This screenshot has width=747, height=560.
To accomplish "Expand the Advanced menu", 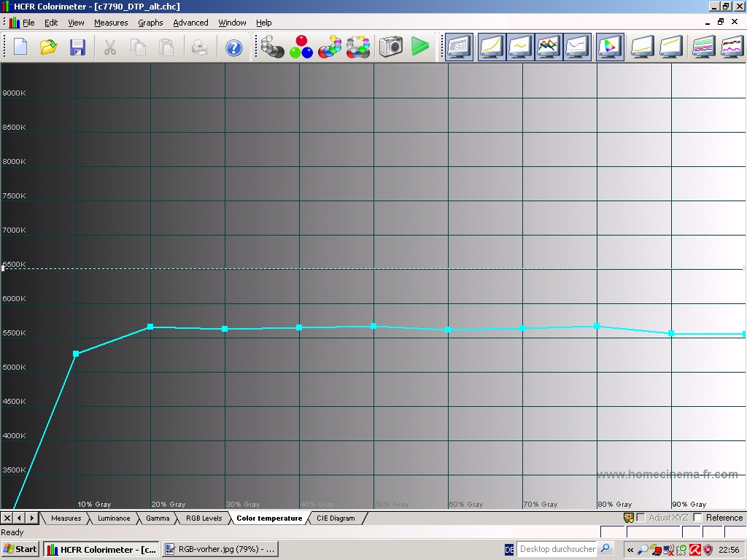I will coord(190,23).
